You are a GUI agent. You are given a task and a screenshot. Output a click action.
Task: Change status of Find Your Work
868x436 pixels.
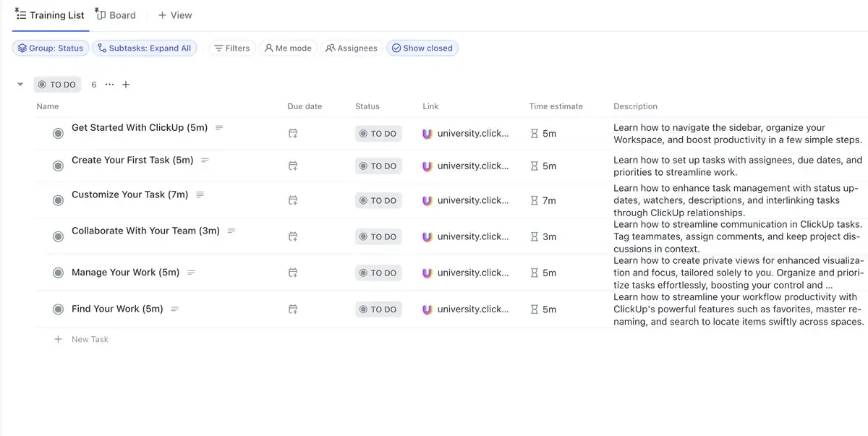pos(378,309)
